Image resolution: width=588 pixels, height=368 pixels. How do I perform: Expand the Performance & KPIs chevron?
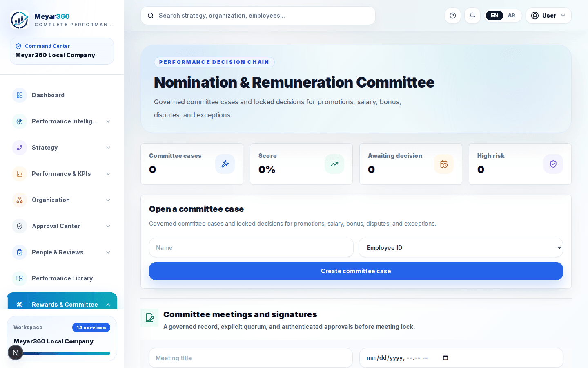(108, 174)
